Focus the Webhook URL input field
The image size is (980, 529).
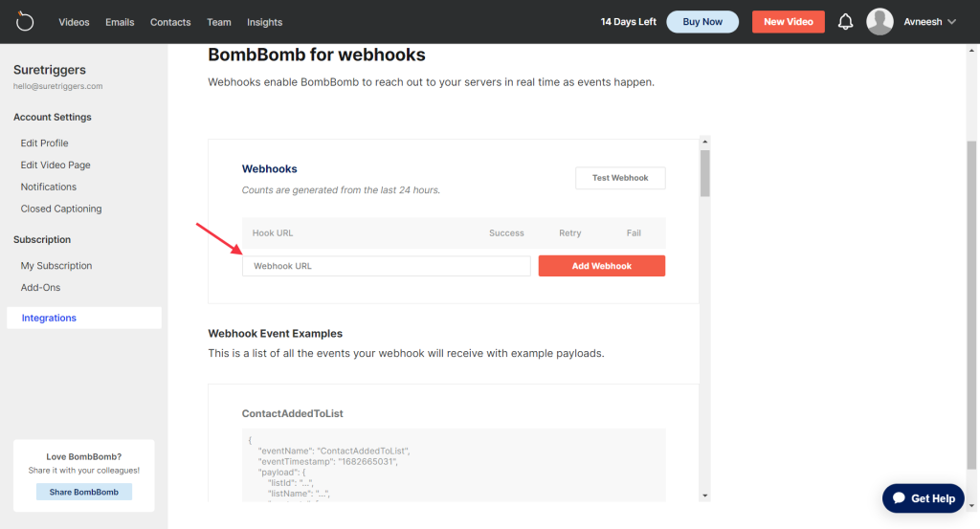386,266
